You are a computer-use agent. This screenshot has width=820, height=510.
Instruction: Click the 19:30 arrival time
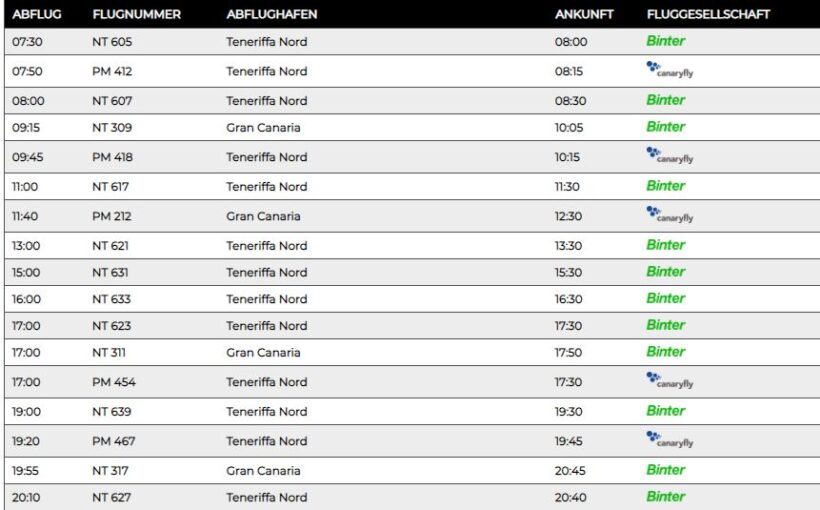[568, 411]
